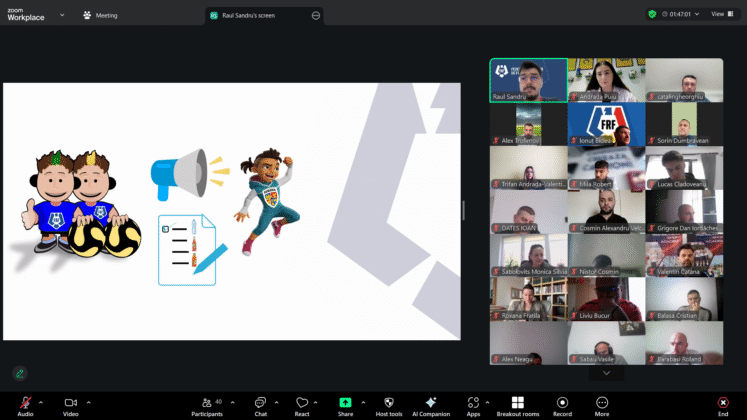
Task: Switch to the Meeting tab
Action: [x=100, y=15]
